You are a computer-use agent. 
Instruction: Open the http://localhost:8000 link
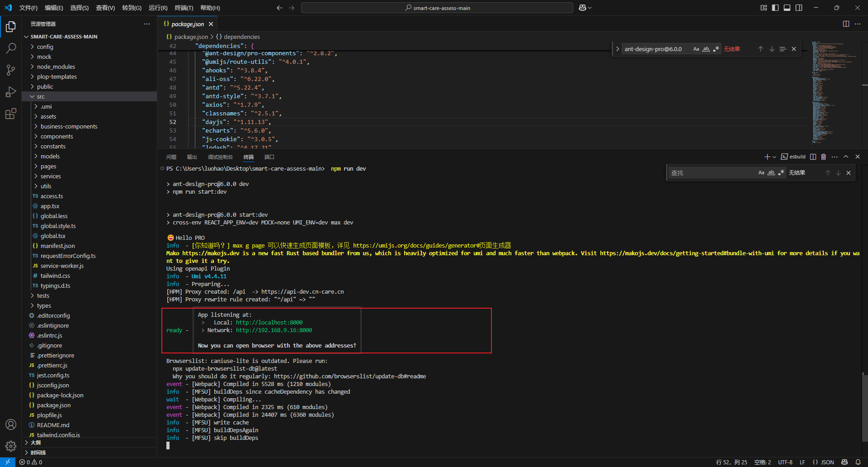pyautogui.click(x=269, y=322)
